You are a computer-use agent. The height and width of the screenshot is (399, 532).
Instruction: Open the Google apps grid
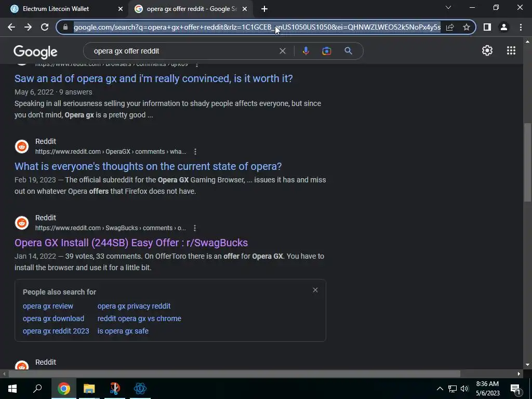pos(511,50)
